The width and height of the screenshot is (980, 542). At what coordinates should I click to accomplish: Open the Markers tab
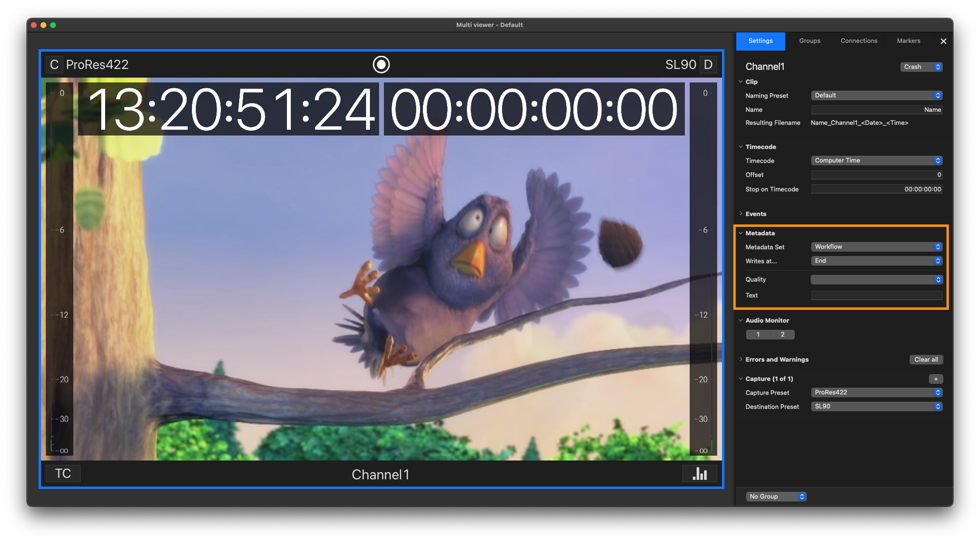pos(909,41)
